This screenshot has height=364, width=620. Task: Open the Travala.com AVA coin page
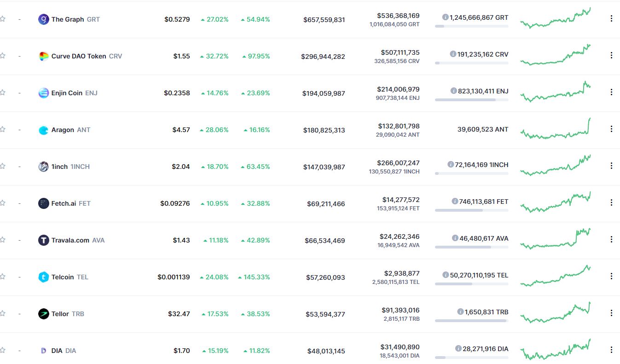[x=78, y=240]
